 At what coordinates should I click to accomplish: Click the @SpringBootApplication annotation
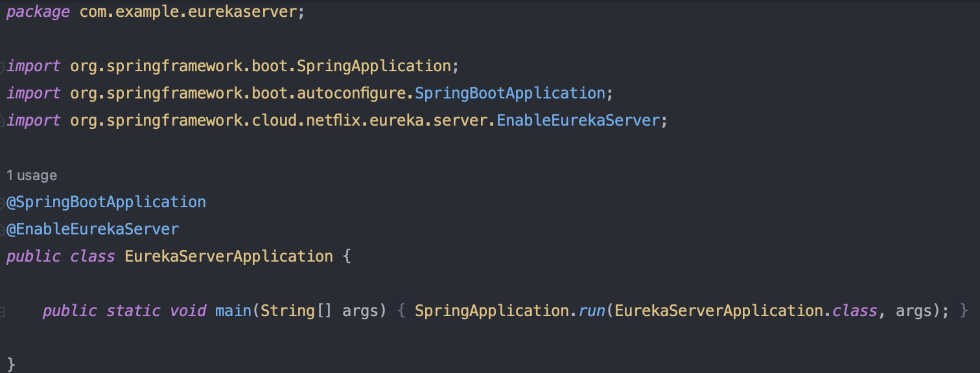(x=106, y=202)
